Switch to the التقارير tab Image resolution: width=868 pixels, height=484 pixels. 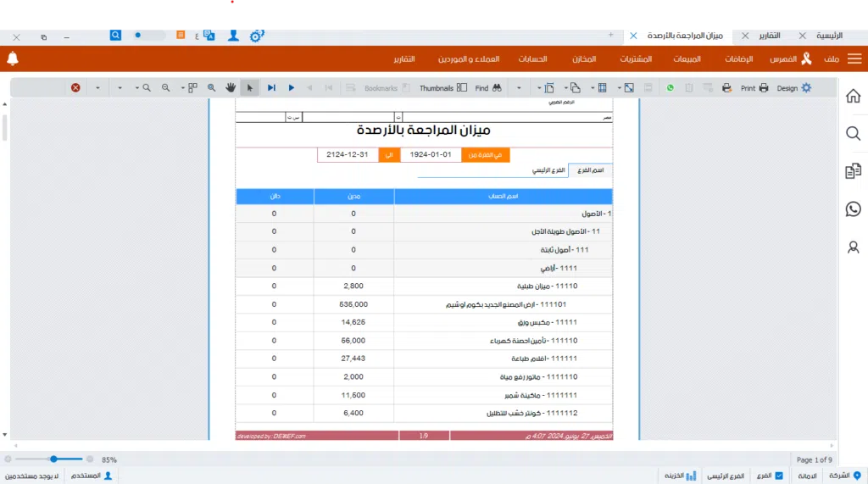click(770, 36)
